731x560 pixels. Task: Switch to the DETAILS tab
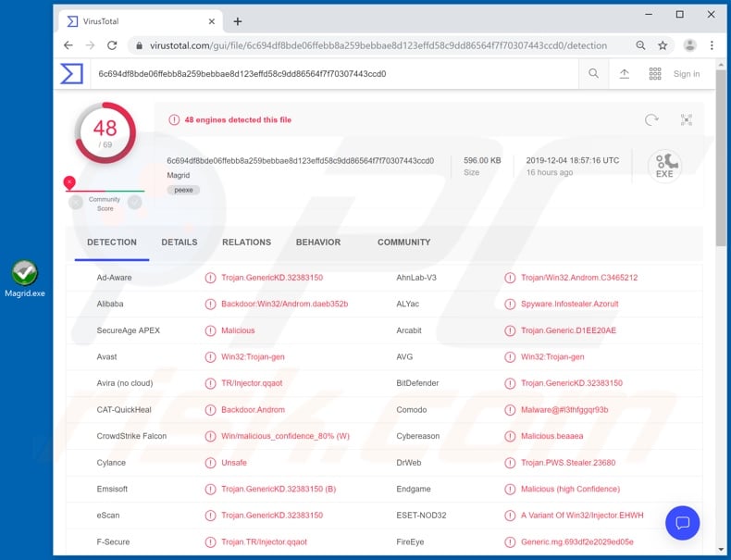(179, 243)
